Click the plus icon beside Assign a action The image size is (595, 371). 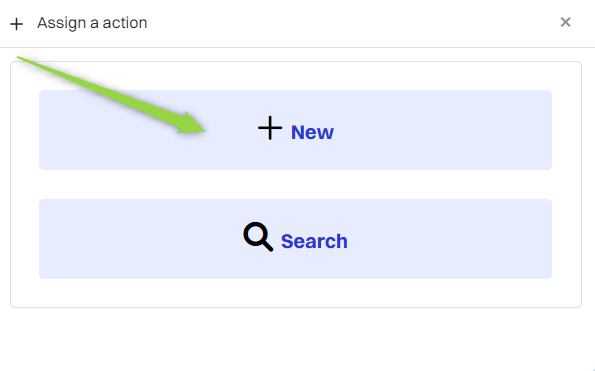pos(17,24)
